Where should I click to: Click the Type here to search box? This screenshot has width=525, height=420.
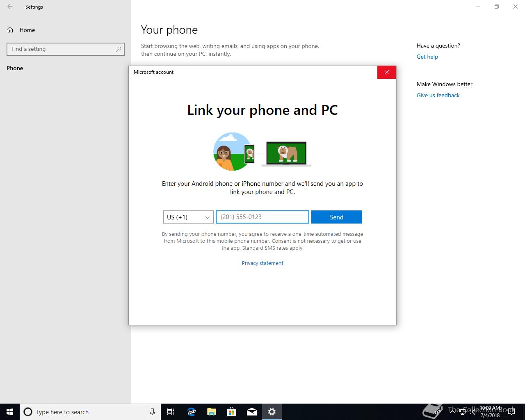coord(90,412)
